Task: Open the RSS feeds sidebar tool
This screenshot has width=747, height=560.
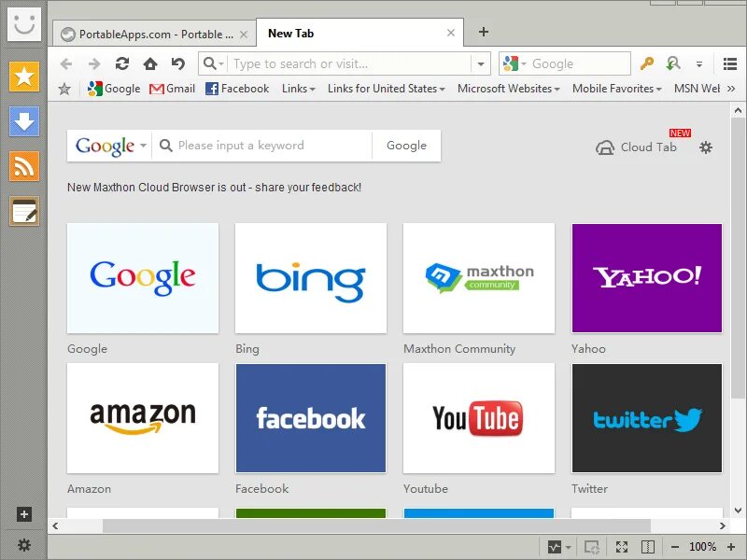Action: 23,161
